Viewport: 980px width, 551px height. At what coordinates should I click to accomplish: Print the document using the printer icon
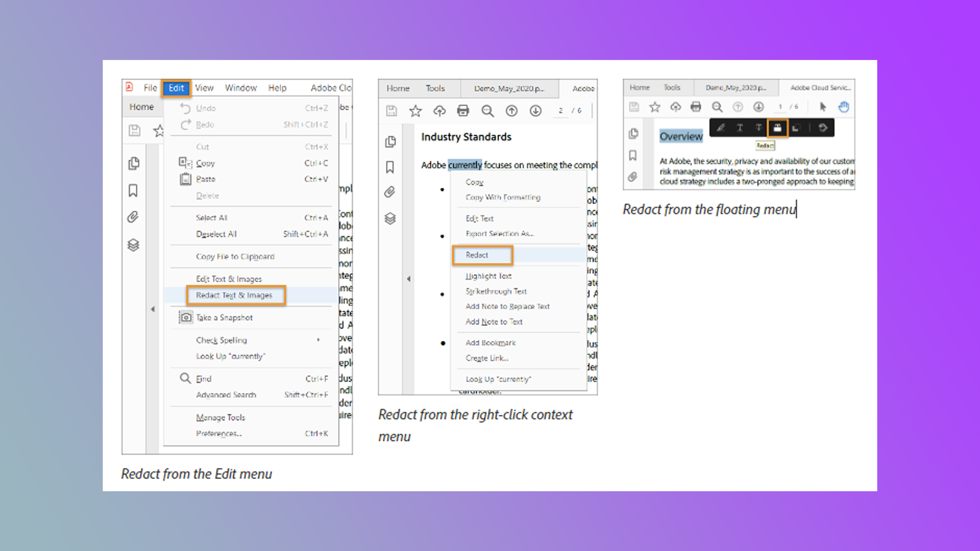(463, 111)
